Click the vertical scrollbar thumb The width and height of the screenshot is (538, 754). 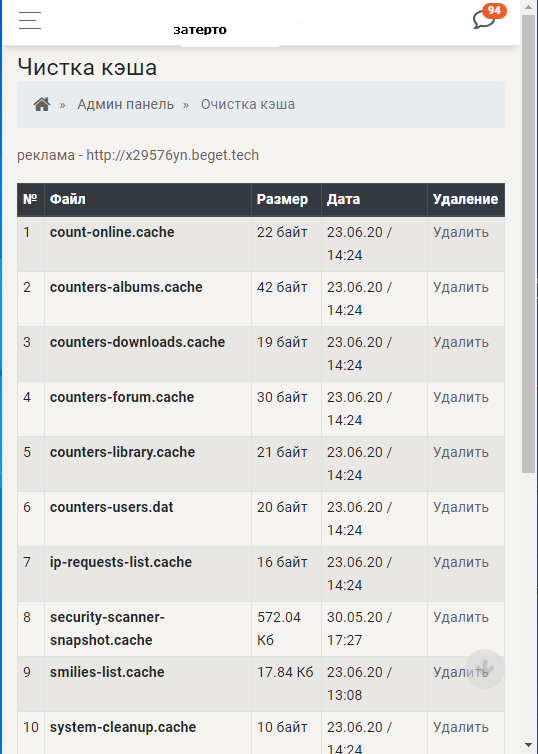[x=529, y=244]
